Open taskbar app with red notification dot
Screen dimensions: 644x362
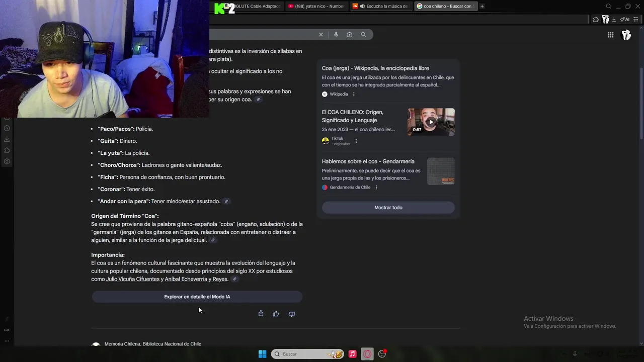coord(382,354)
